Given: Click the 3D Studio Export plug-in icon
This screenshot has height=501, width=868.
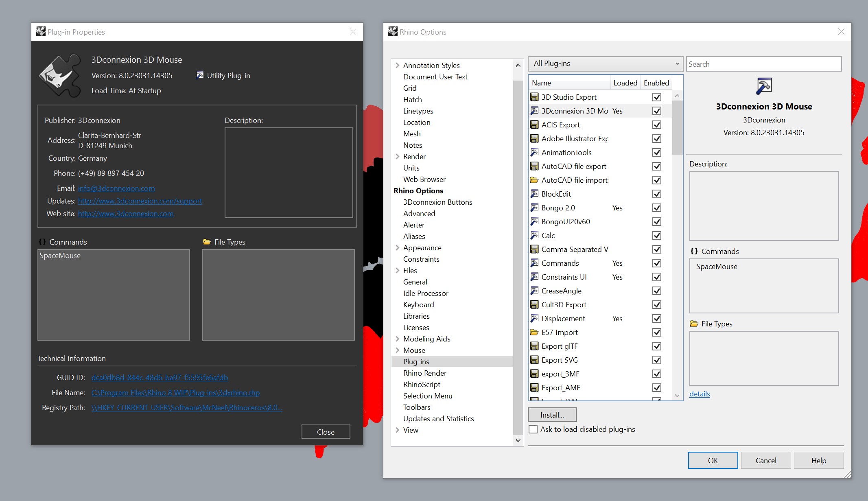Looking at the screenshot, I should pyautogui.click(x=534, y=97).
